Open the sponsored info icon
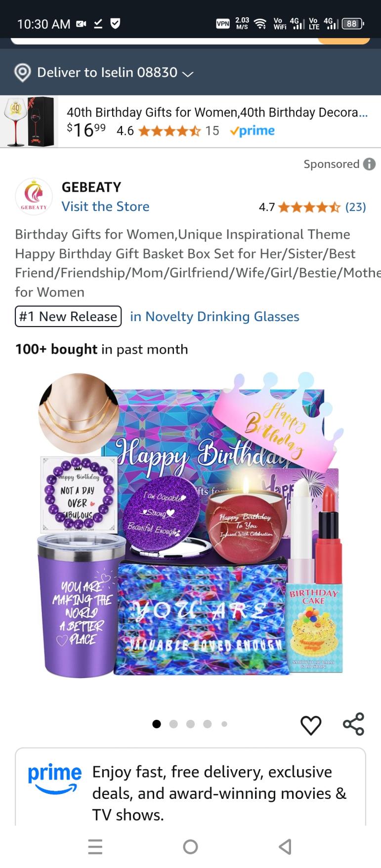 click(x=369, y=164)
